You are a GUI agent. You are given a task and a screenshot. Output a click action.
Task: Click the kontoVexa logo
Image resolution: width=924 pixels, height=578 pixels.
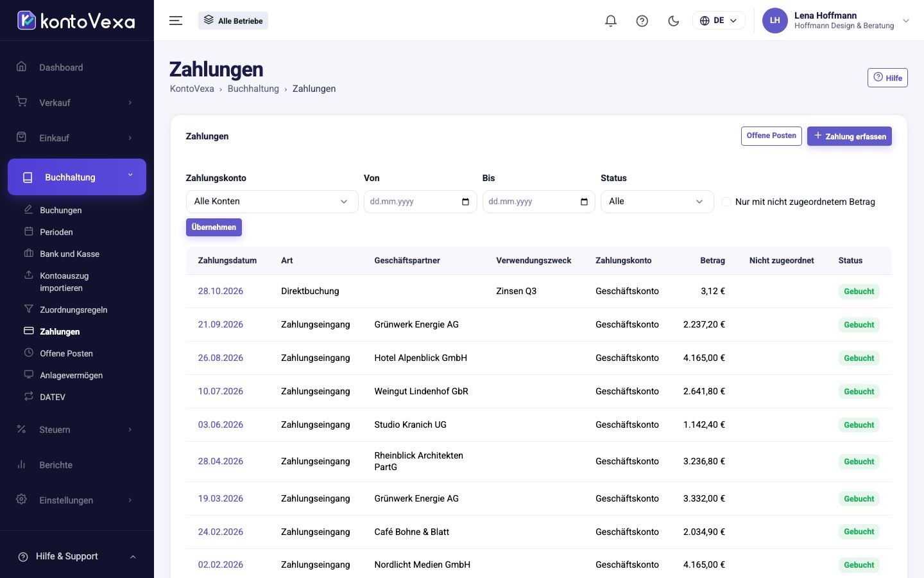click(76, 21)
